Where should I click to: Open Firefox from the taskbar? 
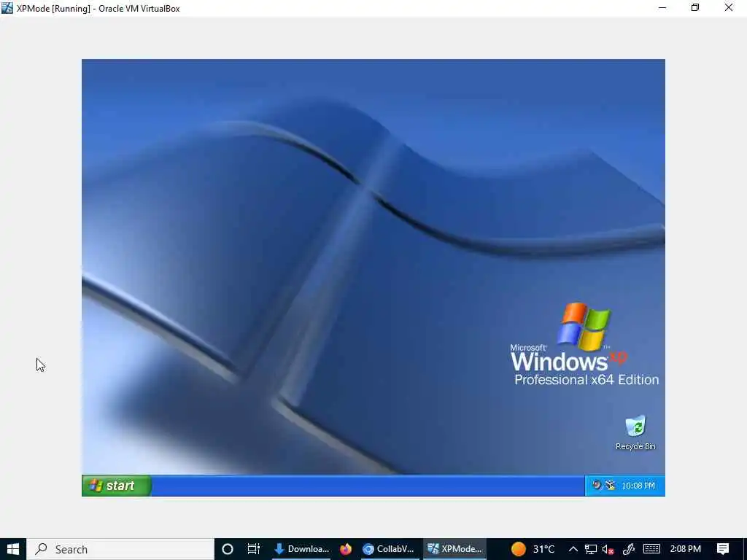pyautogui.click(x=346, y=549)
